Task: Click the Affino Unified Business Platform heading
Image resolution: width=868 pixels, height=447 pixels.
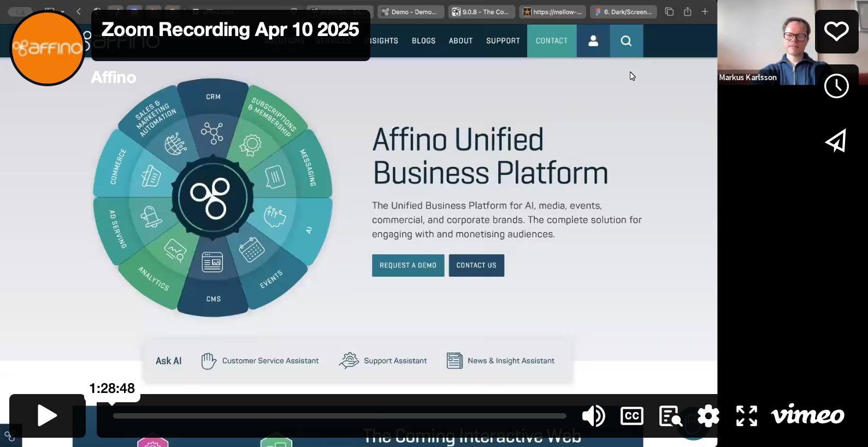Action: tap(490, 157)
